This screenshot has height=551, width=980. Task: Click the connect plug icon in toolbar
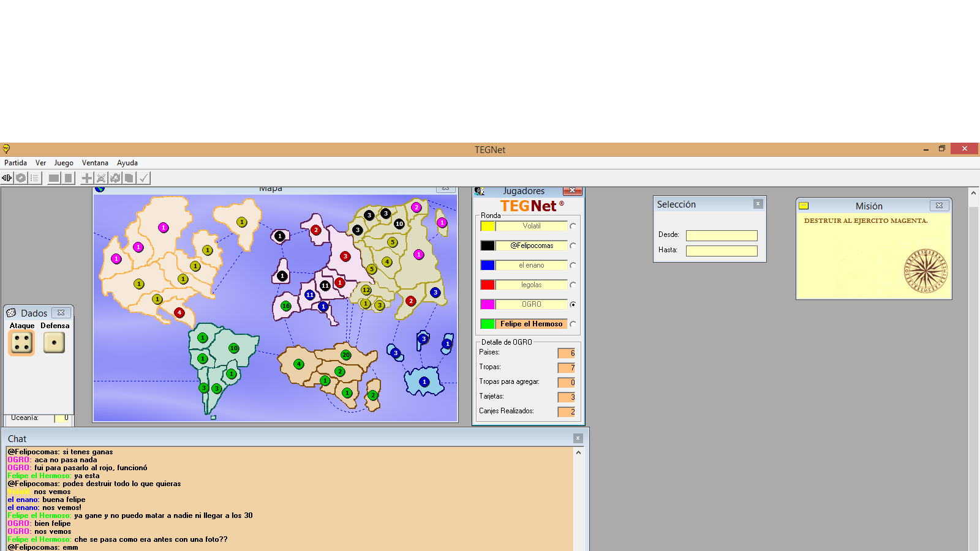[x=7, y=178]
